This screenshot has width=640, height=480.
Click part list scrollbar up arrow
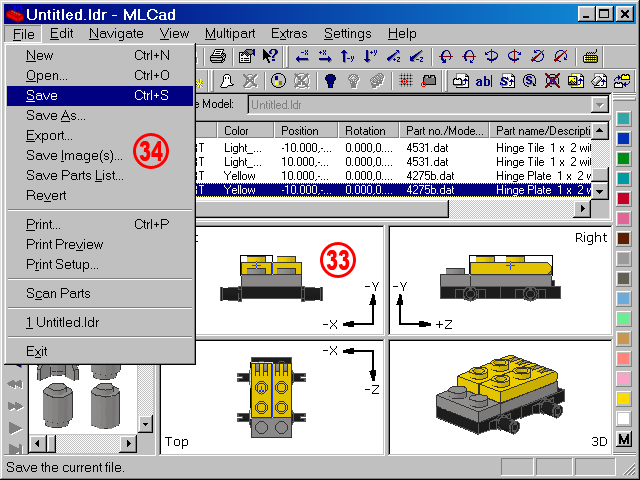[x=600, y=131]
